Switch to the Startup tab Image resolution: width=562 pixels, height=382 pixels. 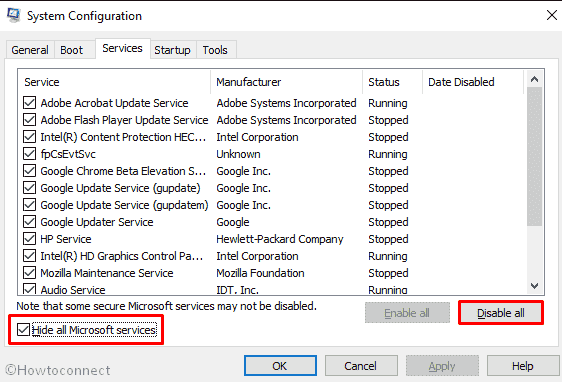click(x=172, y=50)
